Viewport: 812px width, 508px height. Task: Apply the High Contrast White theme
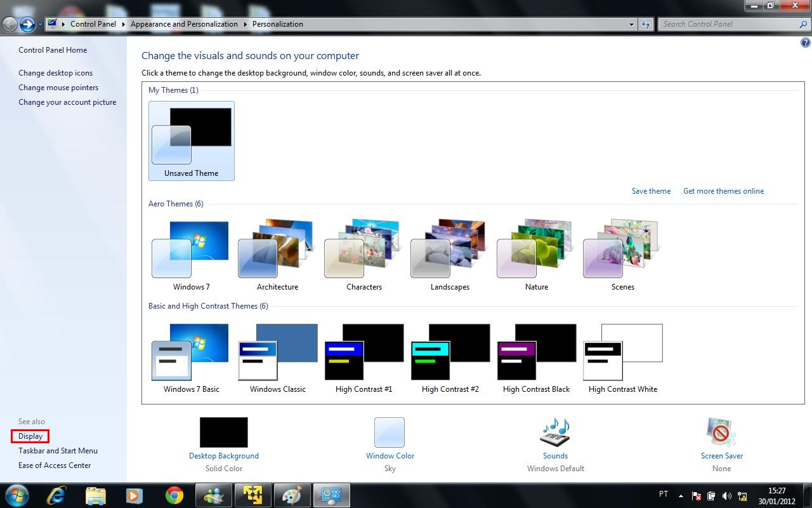pos(623,358)
